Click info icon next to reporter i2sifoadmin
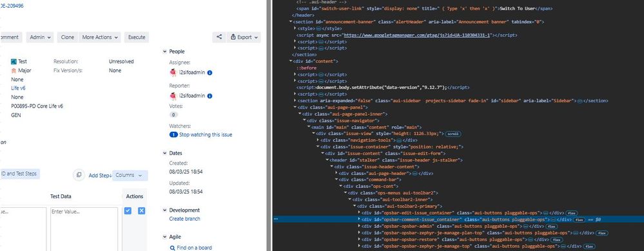This screenshot has height=251, width=644. [210, 96]
